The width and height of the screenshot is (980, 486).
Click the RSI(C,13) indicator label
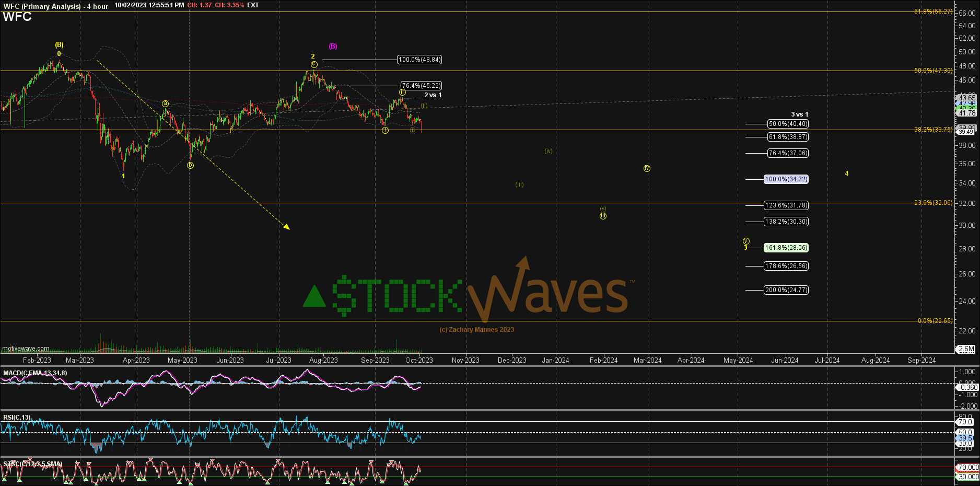click(17, 418)
